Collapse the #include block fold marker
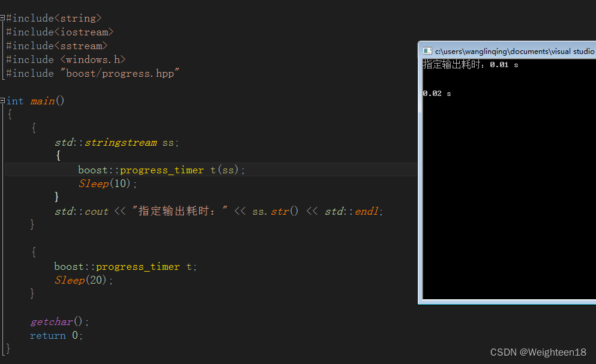596x364 pixels. [2, 18]
